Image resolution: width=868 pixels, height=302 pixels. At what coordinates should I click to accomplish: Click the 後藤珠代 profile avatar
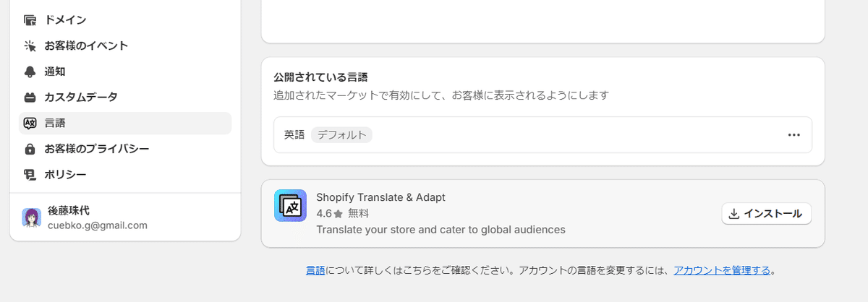click(x=32, y=217)
